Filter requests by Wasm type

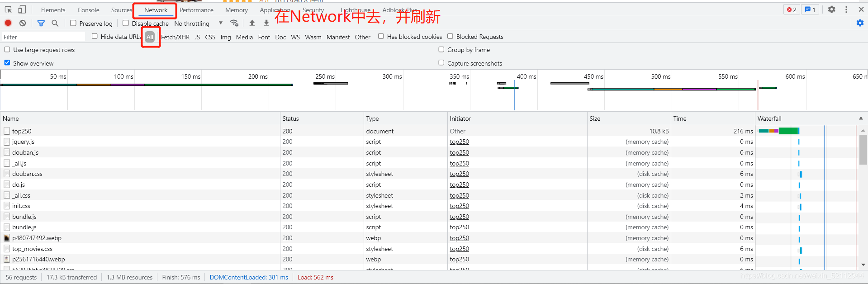313,37
